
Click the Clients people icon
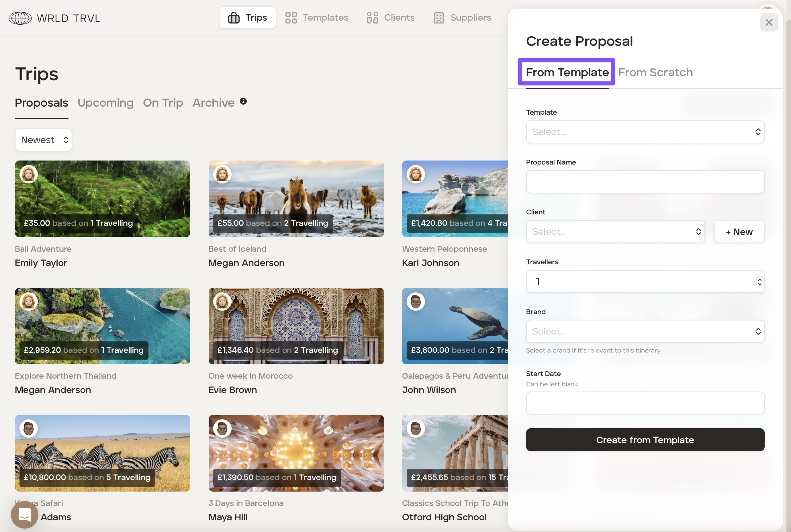pyautogui.click(x=372, y=18)
